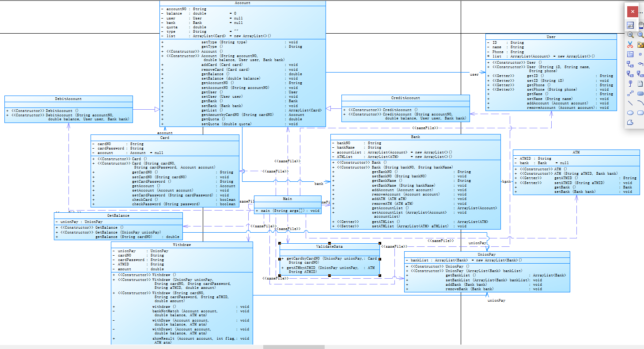Screen dimensions: 644x349
Task: Choose the lollipop Interface tool
Action: click(630, 83)
